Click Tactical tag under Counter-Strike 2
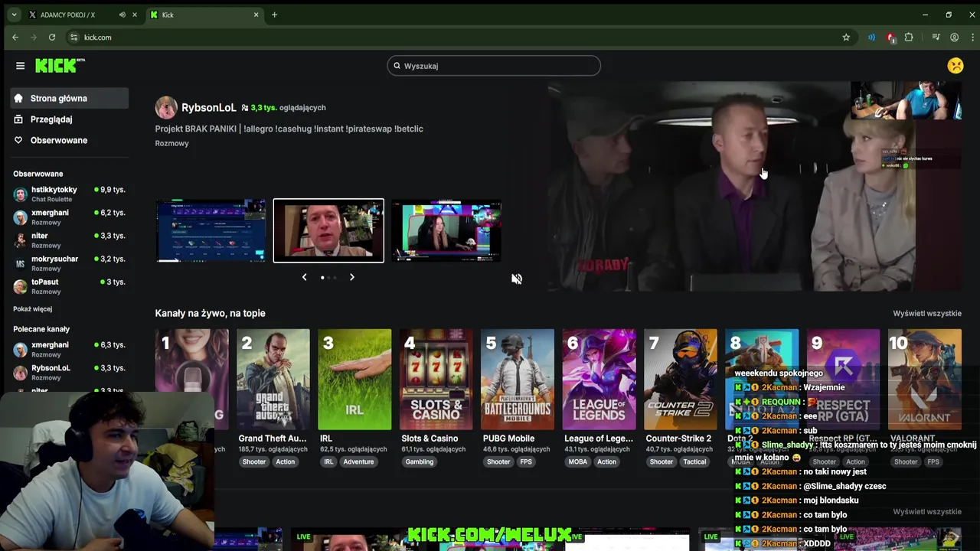 (694, 462)
